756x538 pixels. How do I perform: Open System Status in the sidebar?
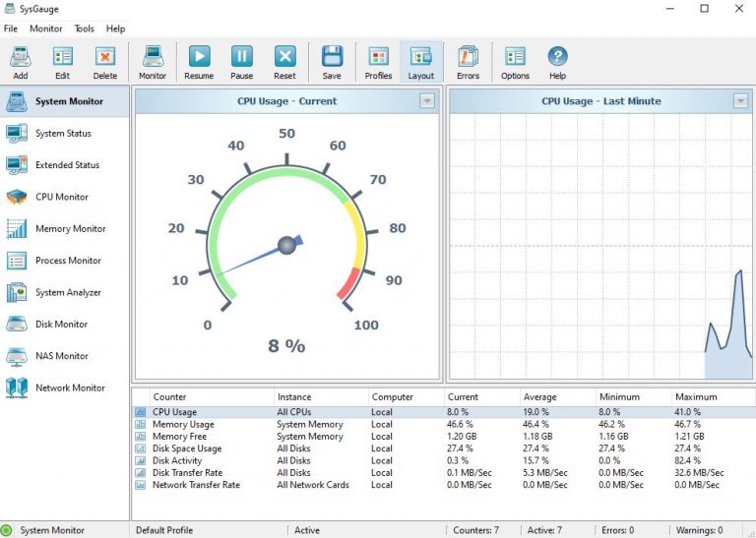pyautogui.click(x=65, y=134)
